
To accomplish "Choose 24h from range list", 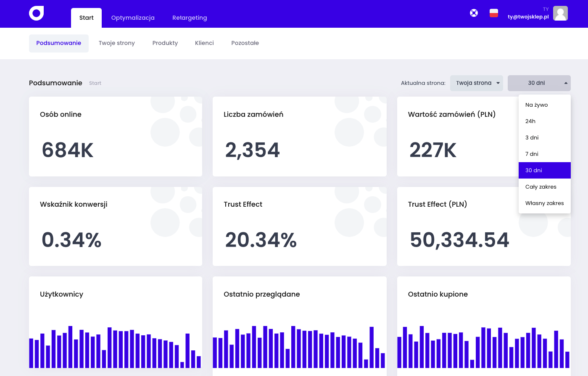I will coord(545,121).
